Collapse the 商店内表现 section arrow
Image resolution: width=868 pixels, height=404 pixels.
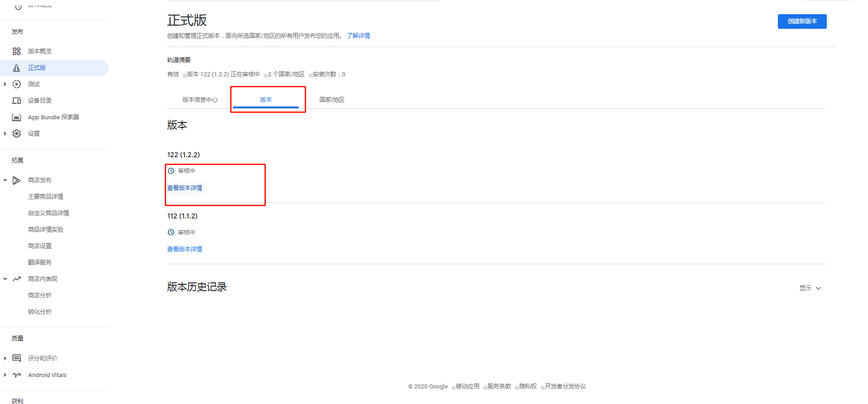[x=5, y=279]
